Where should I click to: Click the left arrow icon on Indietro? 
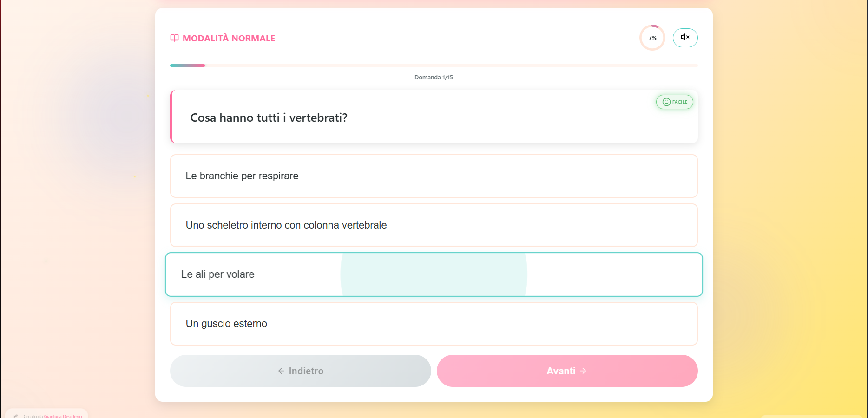point(281,371)
